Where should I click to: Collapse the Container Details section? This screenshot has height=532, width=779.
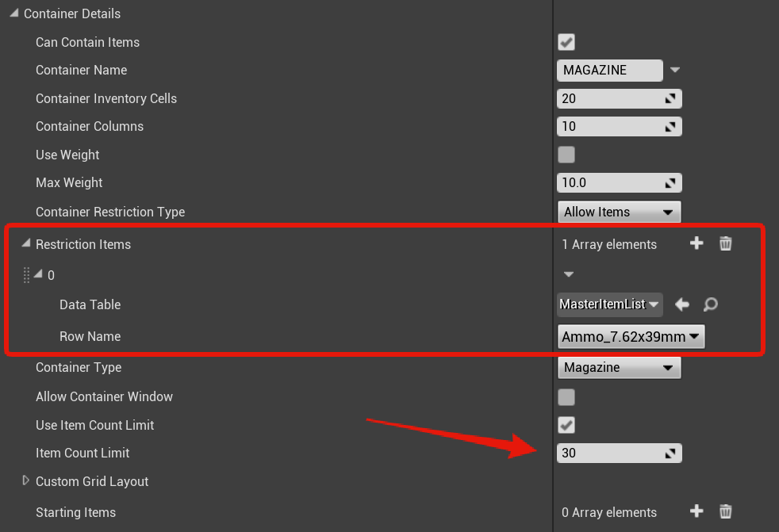point(14,13)
